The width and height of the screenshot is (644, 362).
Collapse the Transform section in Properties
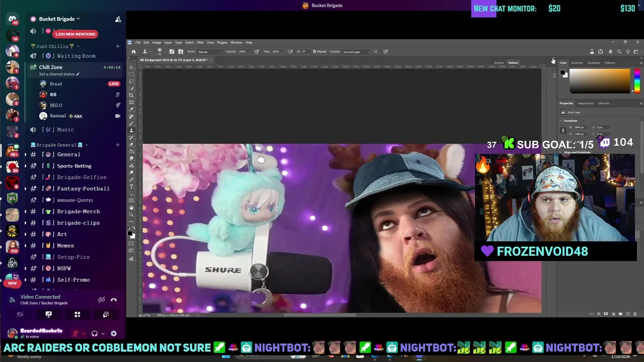click(560, 121)
